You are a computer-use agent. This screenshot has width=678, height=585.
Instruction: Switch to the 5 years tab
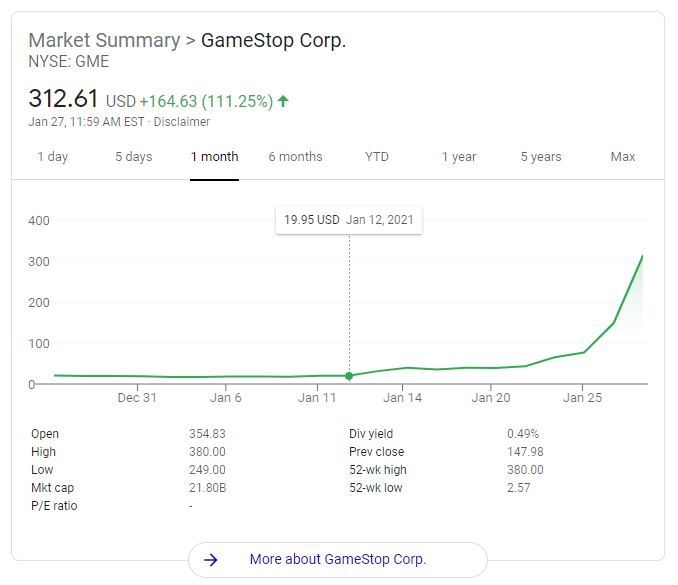coord(541,157)
